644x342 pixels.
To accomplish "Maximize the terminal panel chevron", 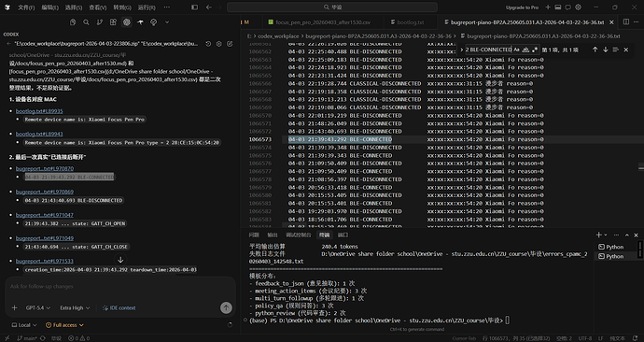I will (627, 235).
